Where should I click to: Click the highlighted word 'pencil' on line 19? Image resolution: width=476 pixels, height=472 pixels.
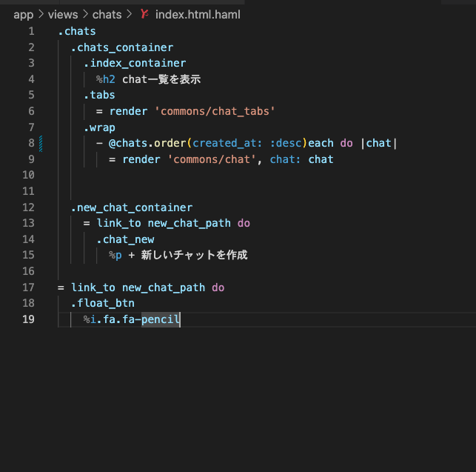pos(161,319)
